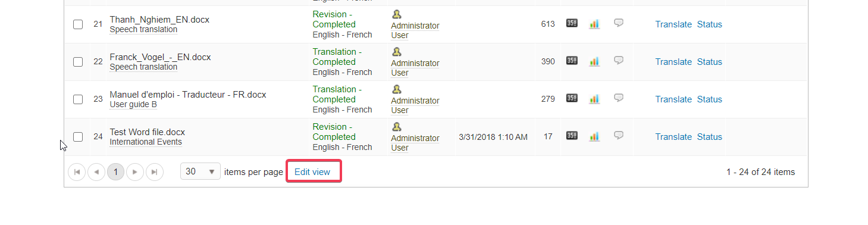The image size is (868, 225).
Task: Check the box for row 21 Thanh_Nghiem_EN.docx
Action: [78, 24]
